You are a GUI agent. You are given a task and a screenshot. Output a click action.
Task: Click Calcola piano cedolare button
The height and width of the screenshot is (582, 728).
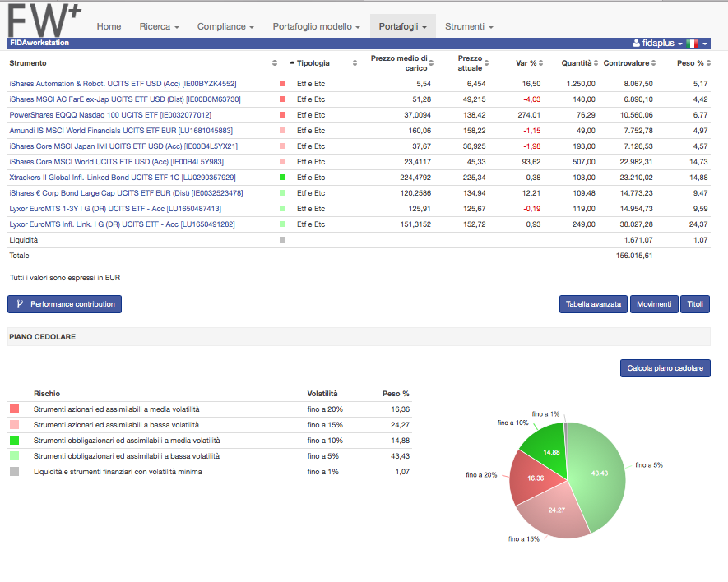click(665, 368)
